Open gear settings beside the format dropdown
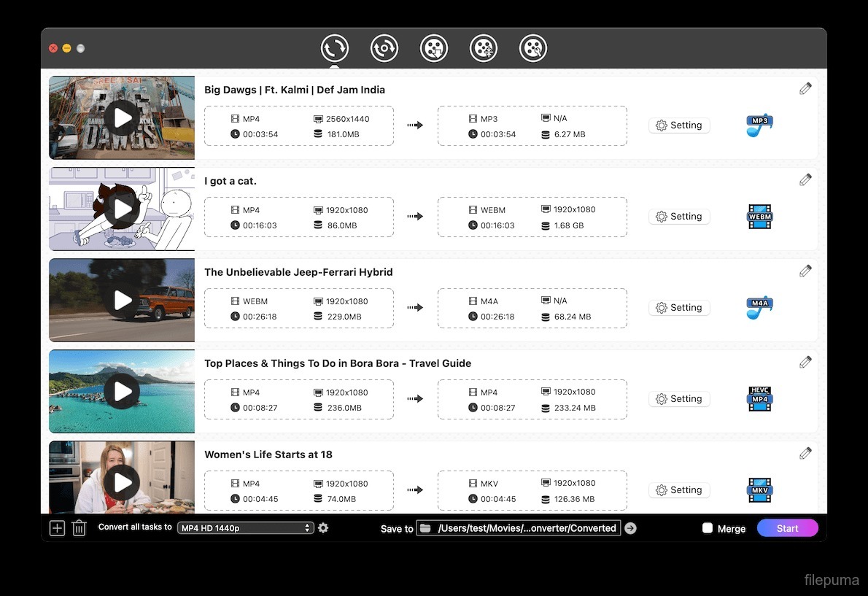The height and width of the screenshot is (596, 868). click(323, 527)
